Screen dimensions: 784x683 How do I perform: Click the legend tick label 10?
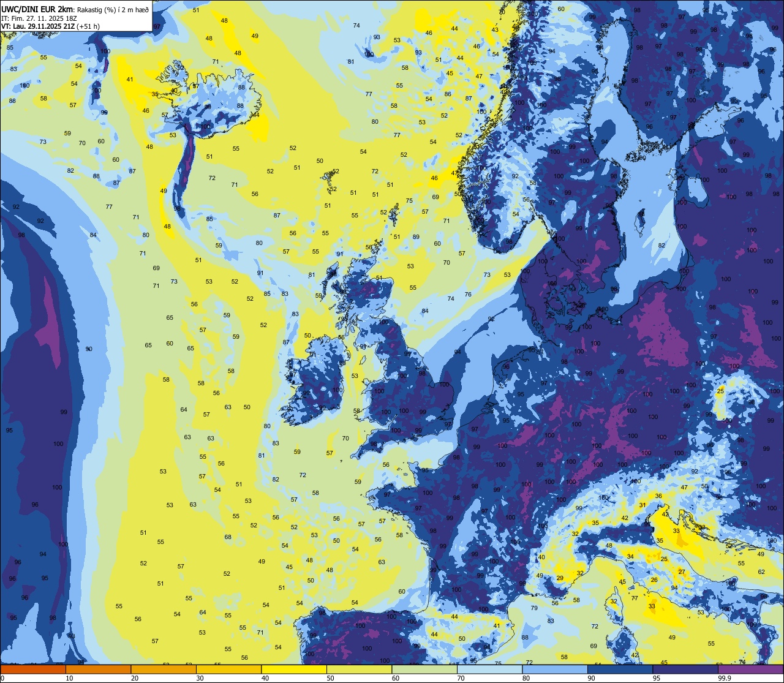(x=69, y=678)
